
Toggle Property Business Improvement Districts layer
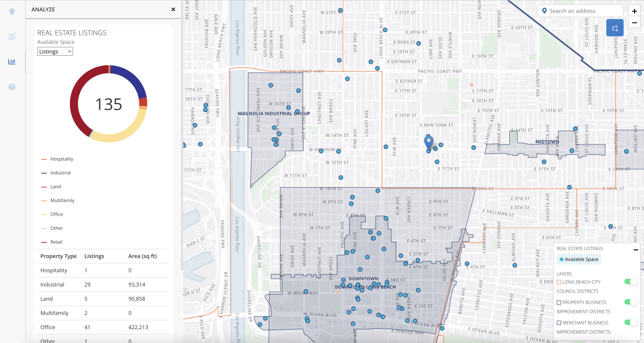click(x=631, y=302)
